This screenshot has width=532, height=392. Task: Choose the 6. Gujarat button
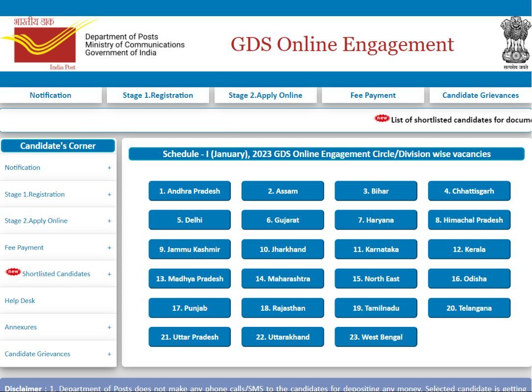click(x=283, y=220)
